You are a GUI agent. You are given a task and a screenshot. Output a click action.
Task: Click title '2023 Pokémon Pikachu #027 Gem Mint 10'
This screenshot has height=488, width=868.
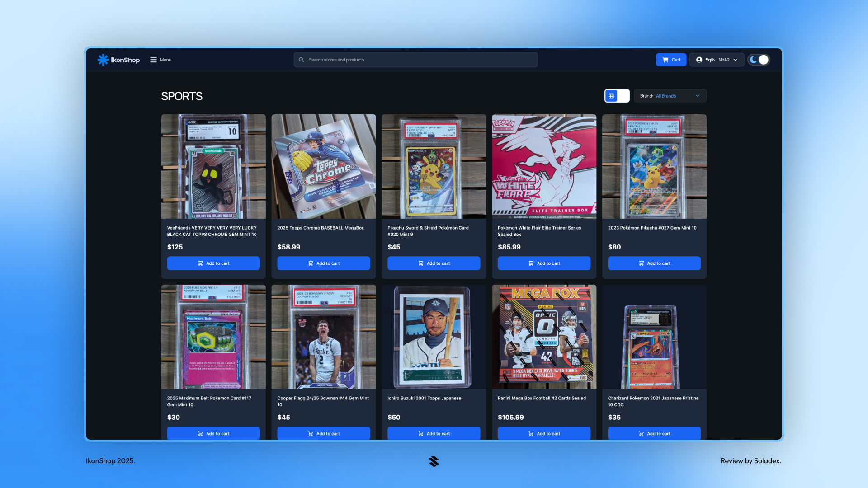coord(652,228)
